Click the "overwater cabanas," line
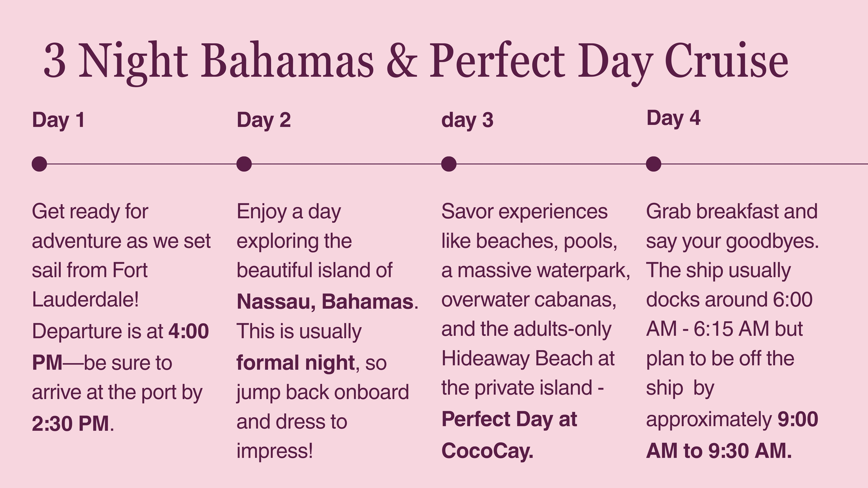 pyautogui.click(x=529, y=300)
